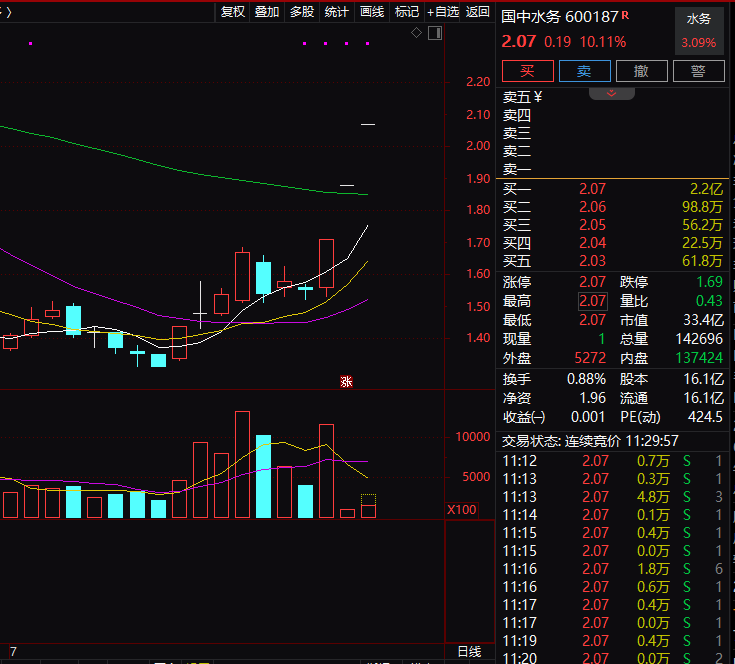Click the 标记 mark tool
Screen dimensions: 735x664
[406, 12]
